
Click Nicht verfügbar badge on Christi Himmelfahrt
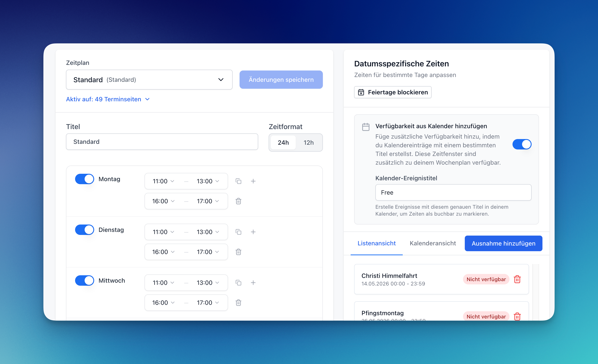(486, 279)
